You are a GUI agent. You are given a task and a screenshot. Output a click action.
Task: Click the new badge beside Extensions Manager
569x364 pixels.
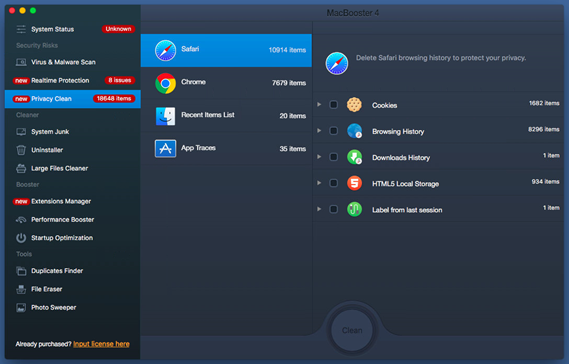21,201
